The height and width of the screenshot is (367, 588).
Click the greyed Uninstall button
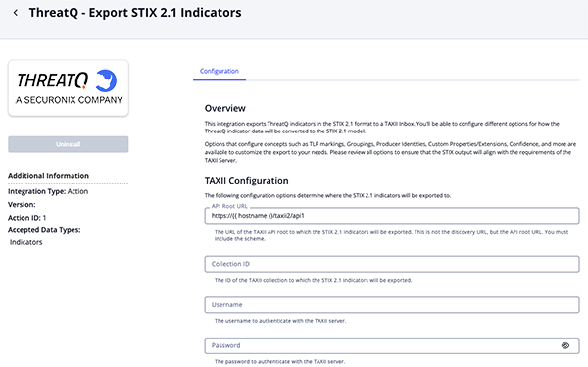pos(69,144)
